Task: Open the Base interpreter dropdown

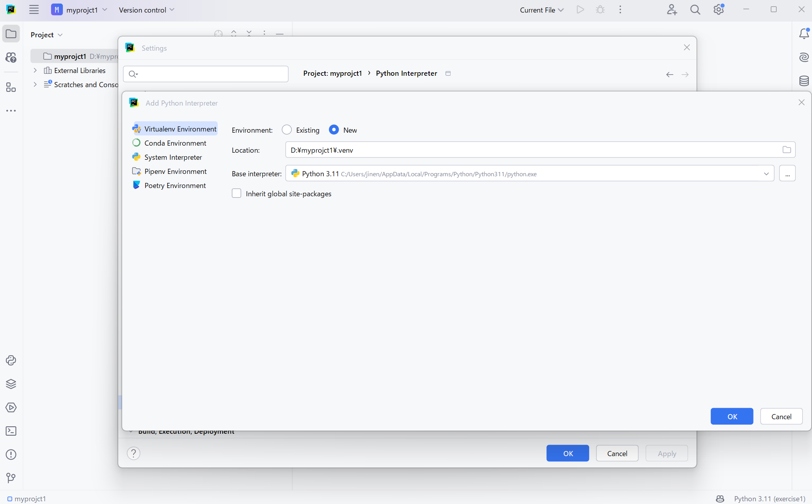Action: coord(766,173)
